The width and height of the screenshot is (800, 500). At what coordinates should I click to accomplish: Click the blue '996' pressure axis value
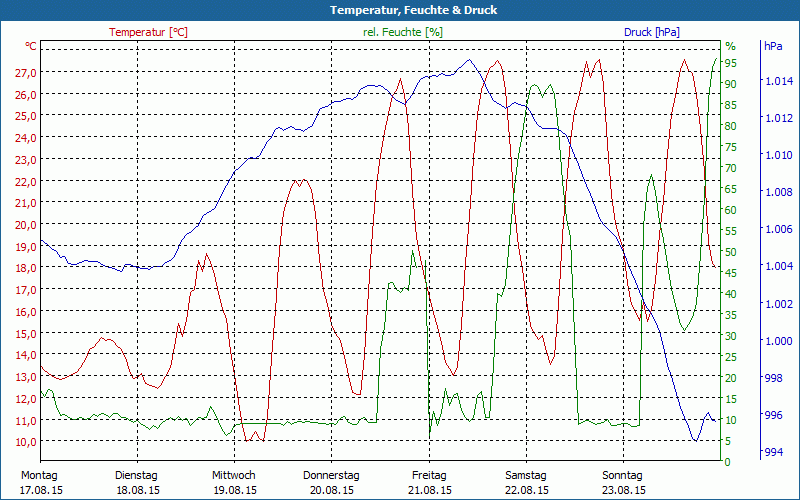pyautogui.click(x=773, y=416)
